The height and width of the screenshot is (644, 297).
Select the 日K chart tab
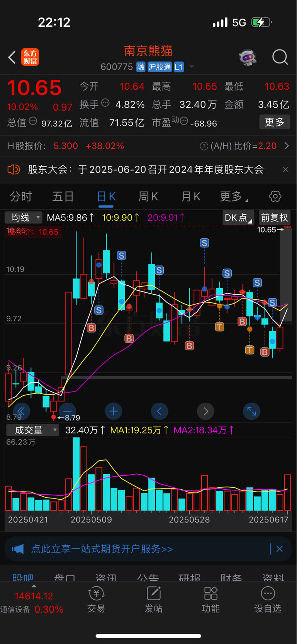pyautogui.click(x=106, y=196)
